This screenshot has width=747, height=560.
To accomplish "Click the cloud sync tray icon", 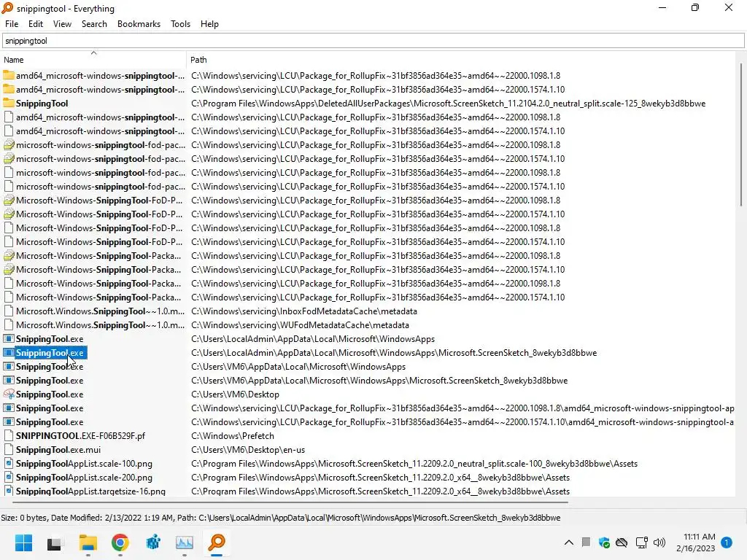I will tap(622, 542).
